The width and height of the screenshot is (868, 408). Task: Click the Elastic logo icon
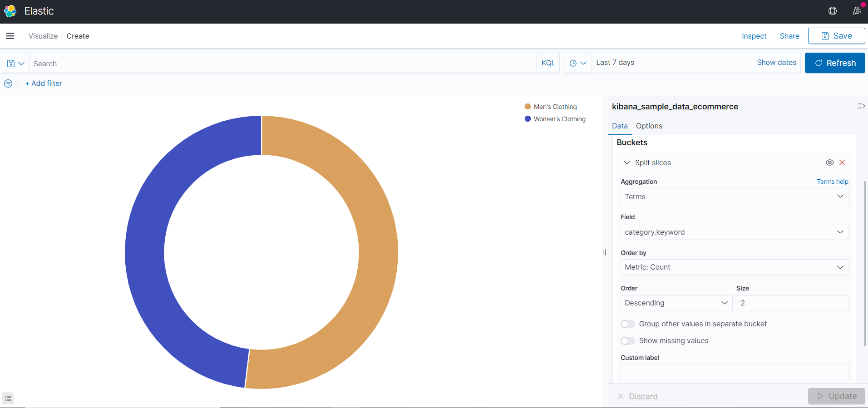[x=10, y=11]
